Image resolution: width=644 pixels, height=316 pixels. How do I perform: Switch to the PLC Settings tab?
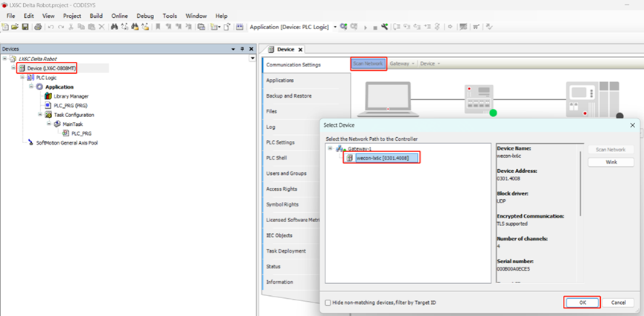click(x=280, y=142)
